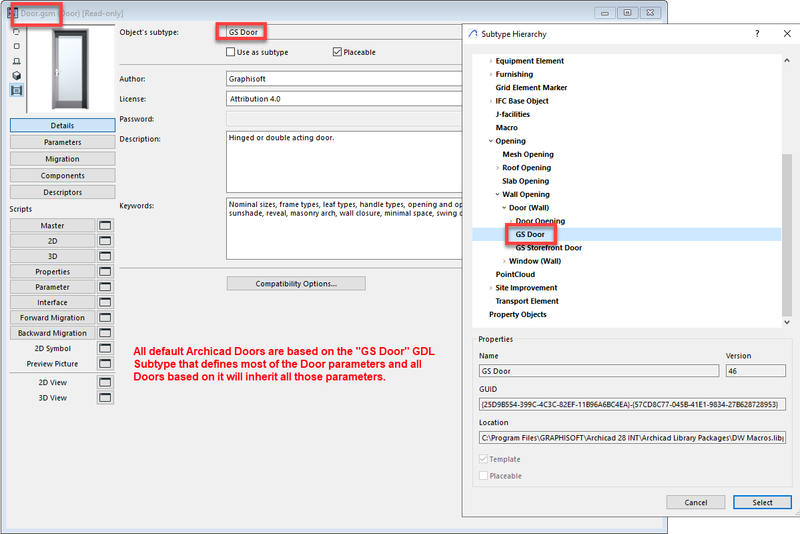Open 3D View in separate window

coord(105,397)
